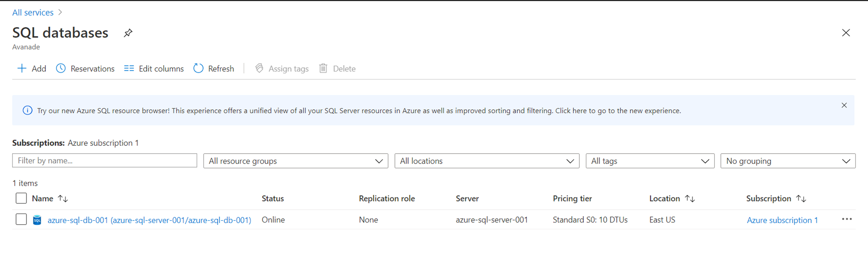The width and height of the screenshot is (868, 256).
Task: Open the Azure subscription 1 link
Action: (x=782, y=220)
